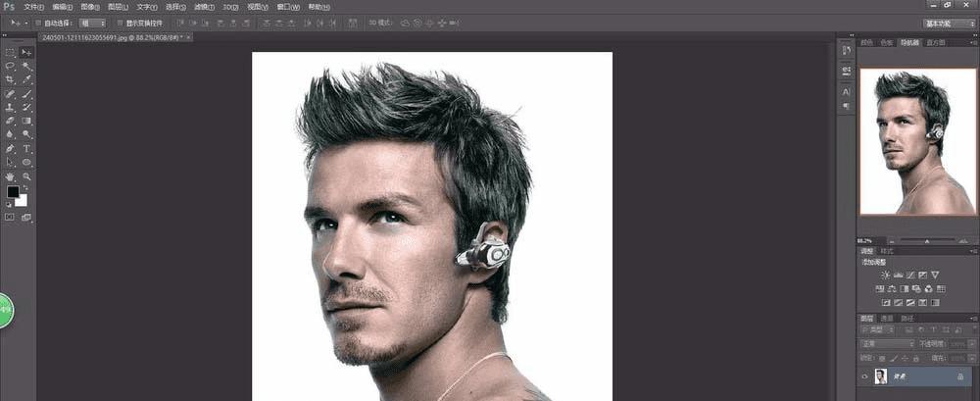Viewport: 980px width, 401px height.
Task: Select the Hand tool
Action: point(10,175)
